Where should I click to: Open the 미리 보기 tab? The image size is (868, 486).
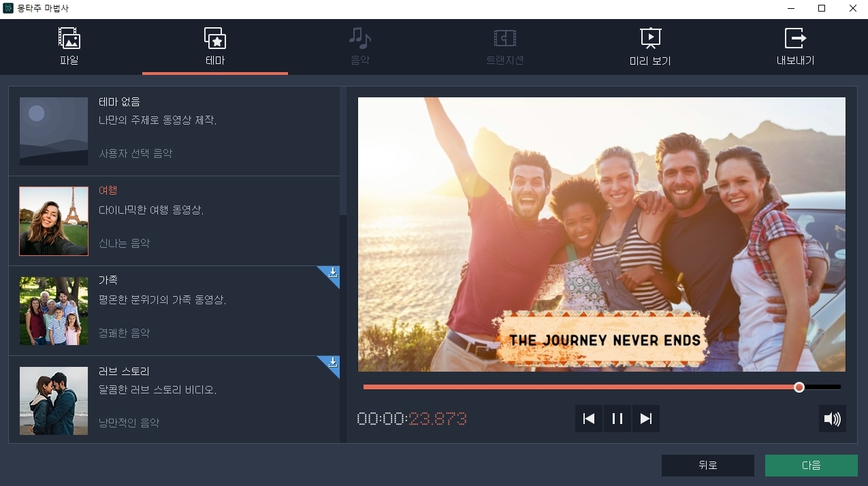coord(650,46)
